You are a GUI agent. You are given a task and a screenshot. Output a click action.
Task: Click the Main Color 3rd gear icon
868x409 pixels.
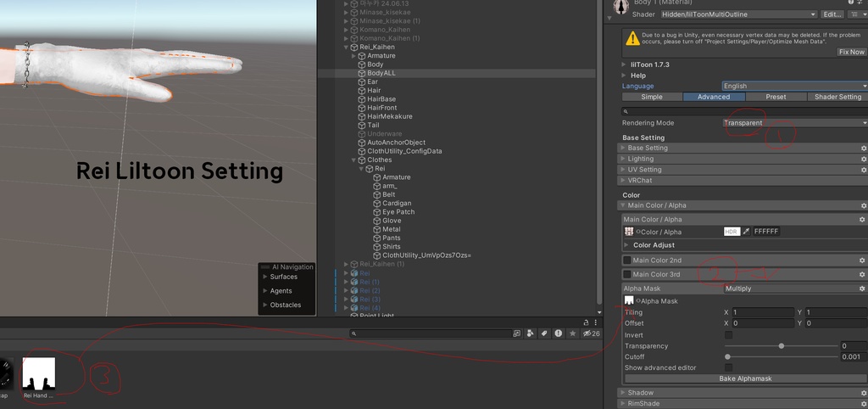pyautogui.click(x=862, y=274)
